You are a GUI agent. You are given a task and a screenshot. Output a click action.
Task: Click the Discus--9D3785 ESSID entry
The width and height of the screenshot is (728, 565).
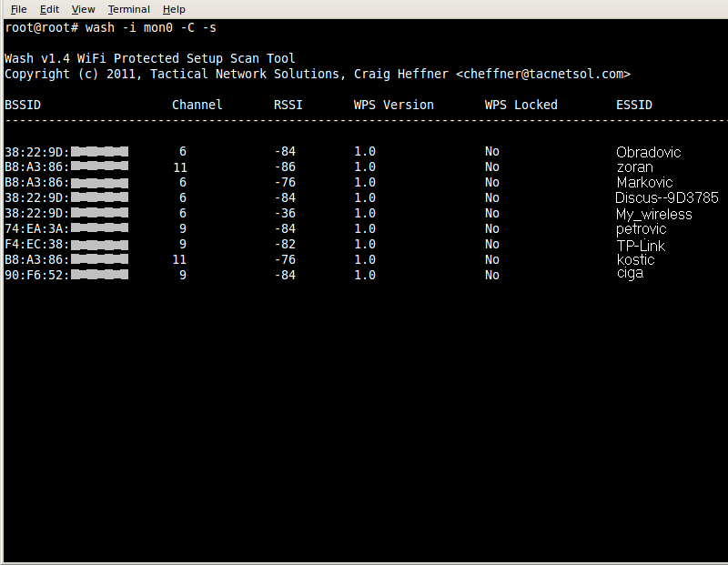point(666,198)
